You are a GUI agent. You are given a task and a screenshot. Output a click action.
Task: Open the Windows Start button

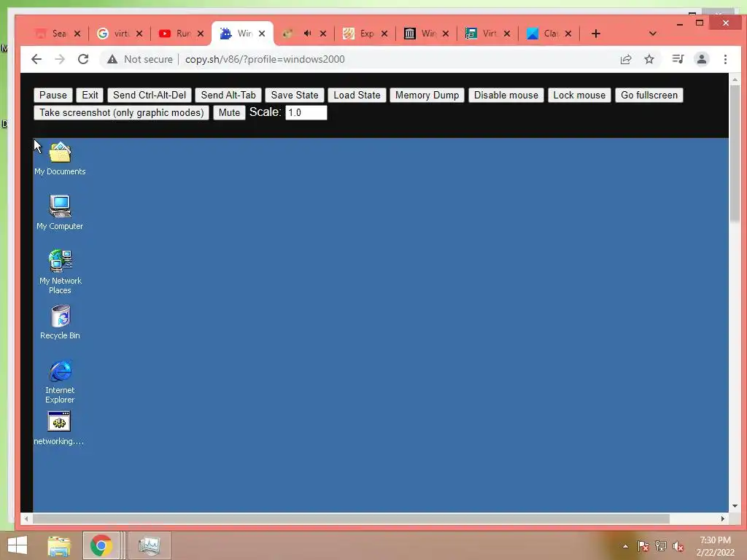pos(18,545)
